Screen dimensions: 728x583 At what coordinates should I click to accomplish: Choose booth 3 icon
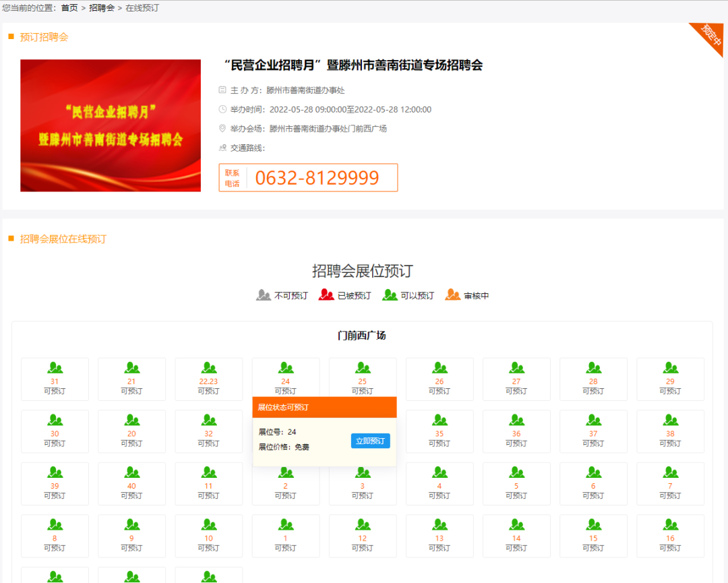(363, 472)
